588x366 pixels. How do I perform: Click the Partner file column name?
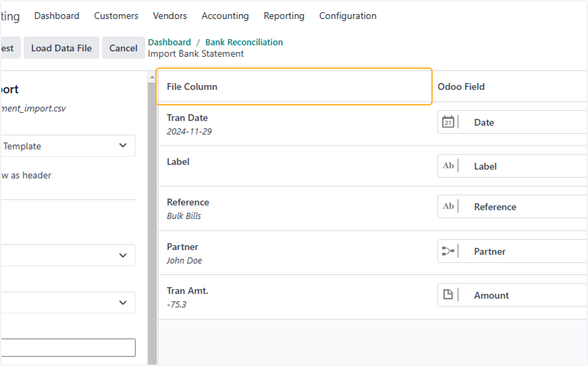click(x=182, y=247)
